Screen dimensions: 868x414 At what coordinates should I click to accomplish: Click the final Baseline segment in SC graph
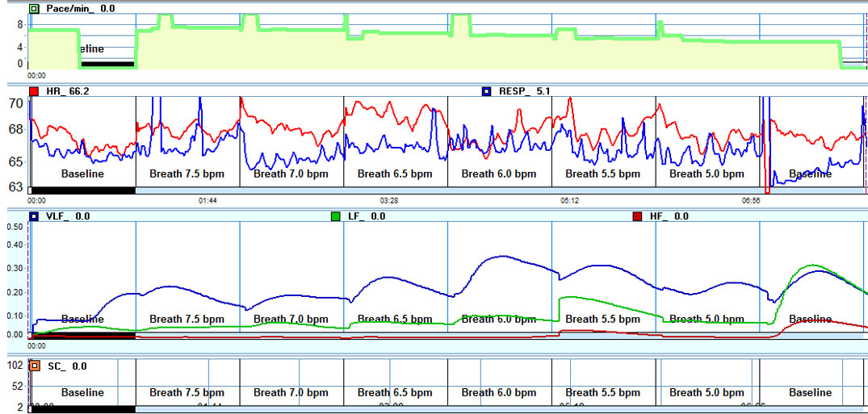tap(810, 392)
